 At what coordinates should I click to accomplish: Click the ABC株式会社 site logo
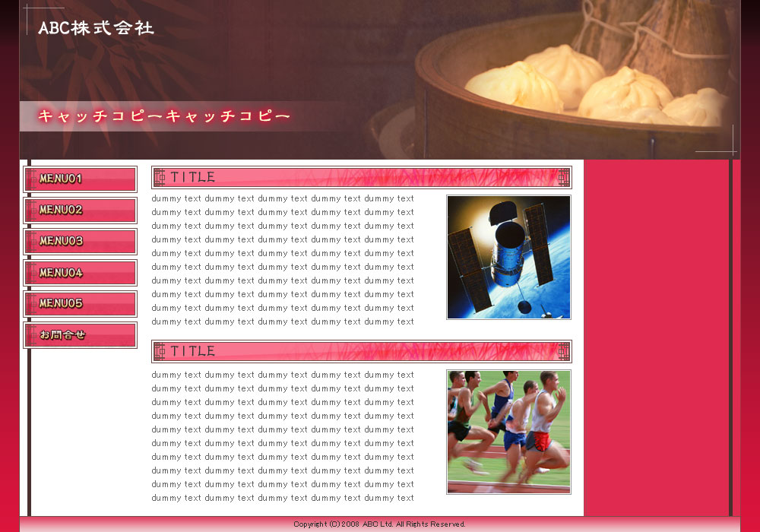[x=96, y=27]
